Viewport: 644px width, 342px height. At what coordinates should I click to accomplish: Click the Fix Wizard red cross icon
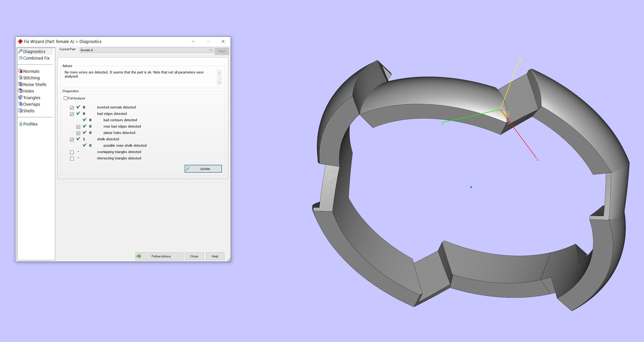coord(20,41)
